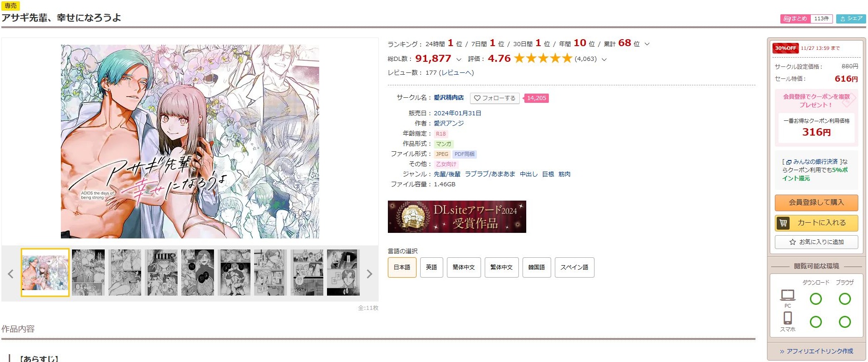868x362 pixels.
Task: Open the 先輩/後輩 genre tag
Action: click(447, 174)
